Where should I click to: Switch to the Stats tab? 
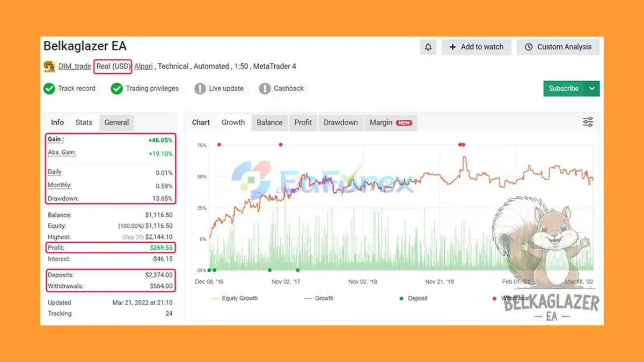coord(84,122)
